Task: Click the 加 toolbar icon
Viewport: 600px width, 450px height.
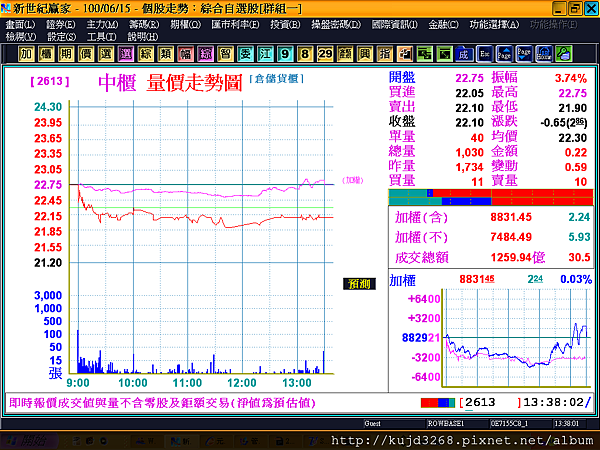Action: tap(26, 54)
